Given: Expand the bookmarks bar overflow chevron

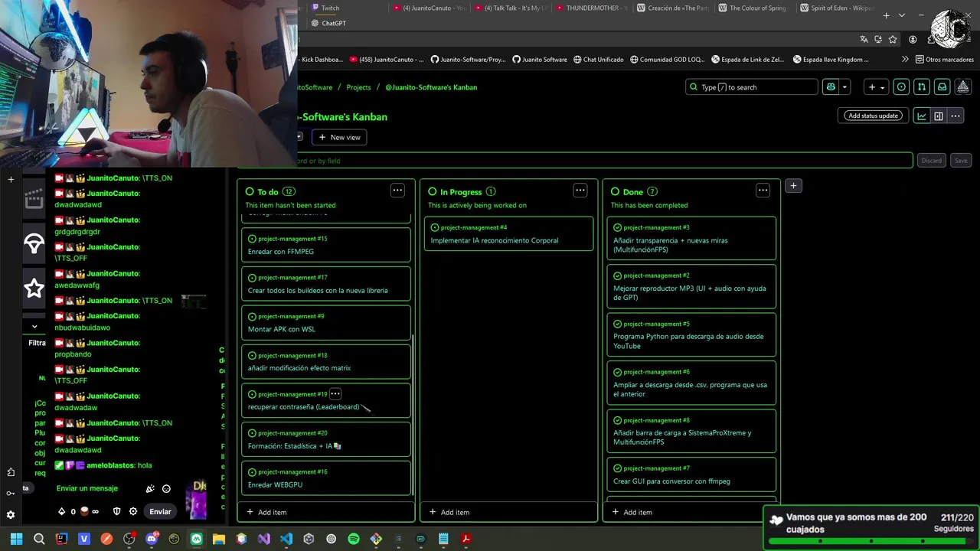Looking at the screenshot, I should [x=905, y=59].
